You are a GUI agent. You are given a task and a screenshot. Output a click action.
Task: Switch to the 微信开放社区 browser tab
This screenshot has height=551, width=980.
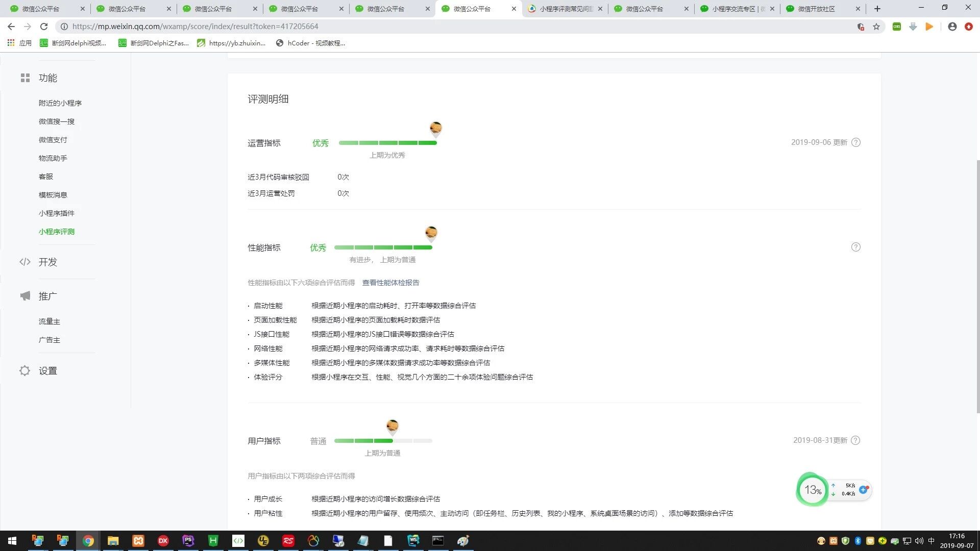coord(816,9)
